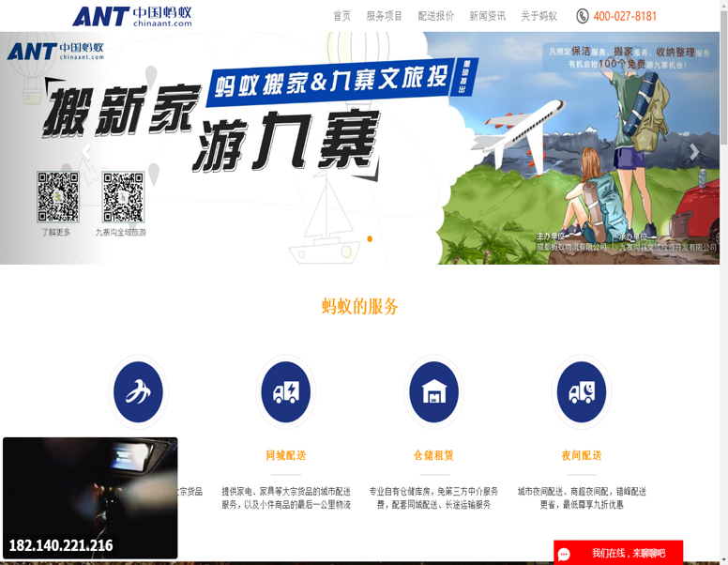Image resolution: width=728 pixels, height=565 pixels.
Task: Open the 关于蚂蚁 menu item
Action: tap(538, 16)
